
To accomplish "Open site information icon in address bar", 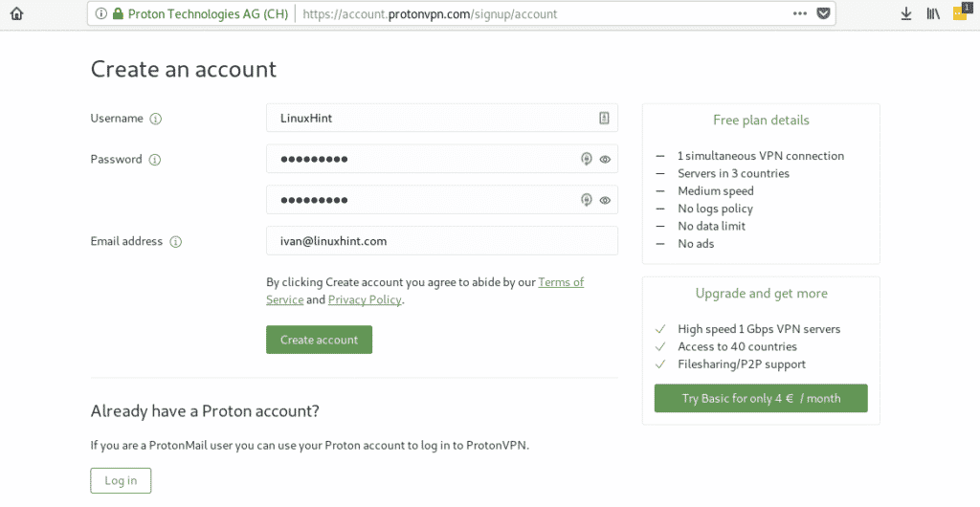I will 101,13.
